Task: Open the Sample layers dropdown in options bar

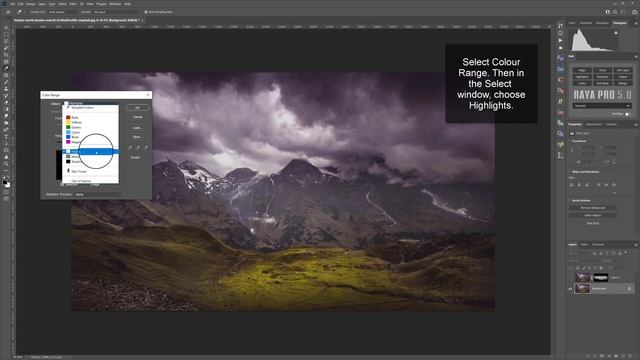Action: coord(116,12)
